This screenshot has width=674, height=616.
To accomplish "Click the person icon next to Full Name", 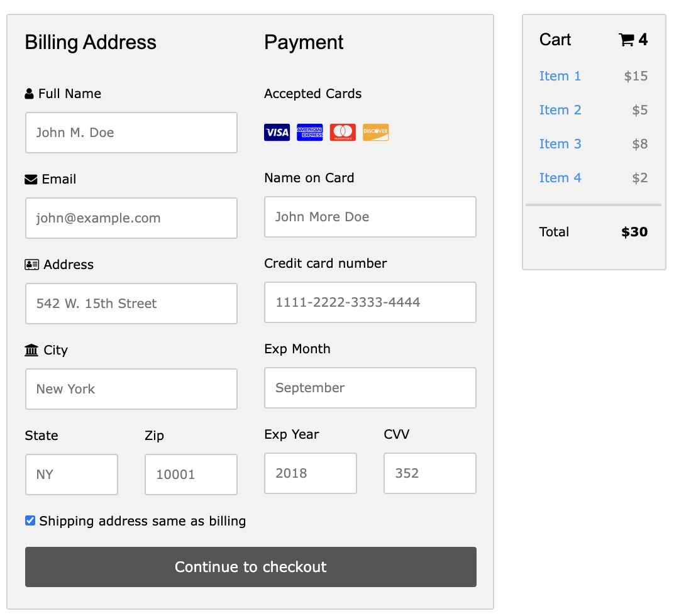I will pyautogui.click(x=29, y=93).
